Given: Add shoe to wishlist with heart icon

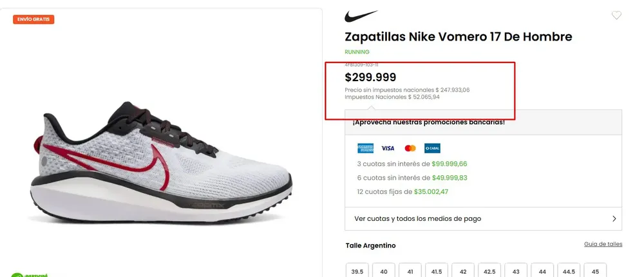Looking at the screenshot, I should coord(616,15).
